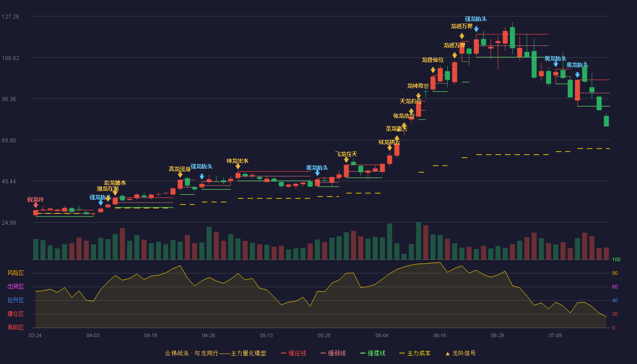This screenshot has width=637, height=364.
Task: Click the red 假龙吟 signal arrow
Action: (35, 205)
